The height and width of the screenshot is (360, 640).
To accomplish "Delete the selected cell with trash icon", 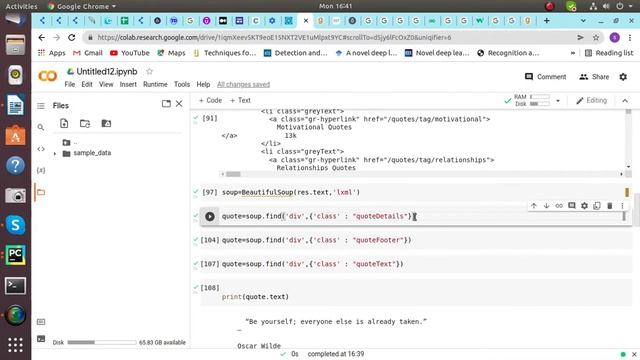I will pos(610,206).
